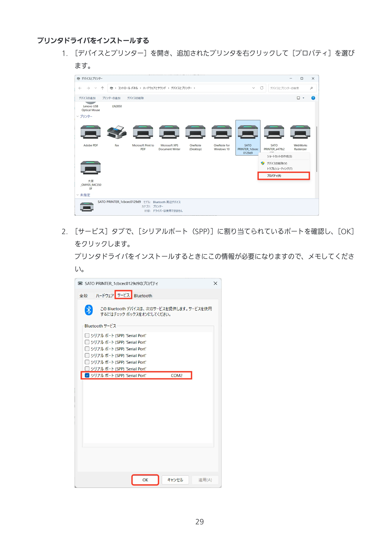Select Microsoft XPS Document Writer icon

point(169,132)
